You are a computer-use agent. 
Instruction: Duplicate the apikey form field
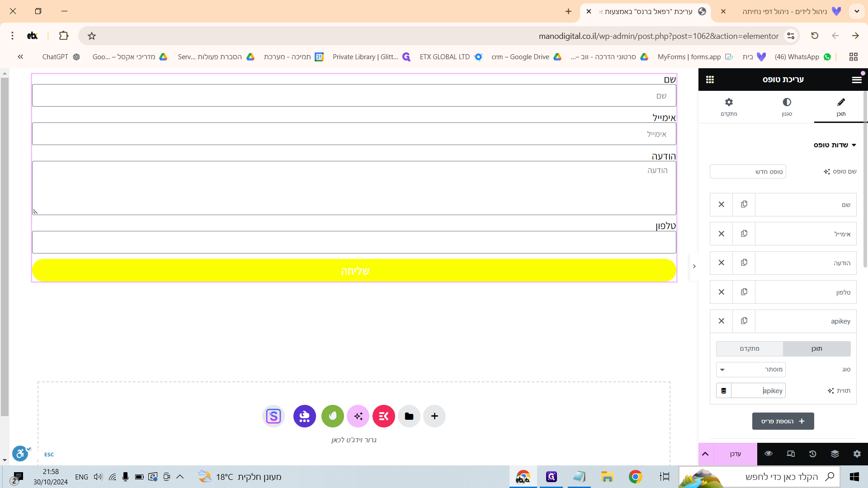click(x=744, y=321)
